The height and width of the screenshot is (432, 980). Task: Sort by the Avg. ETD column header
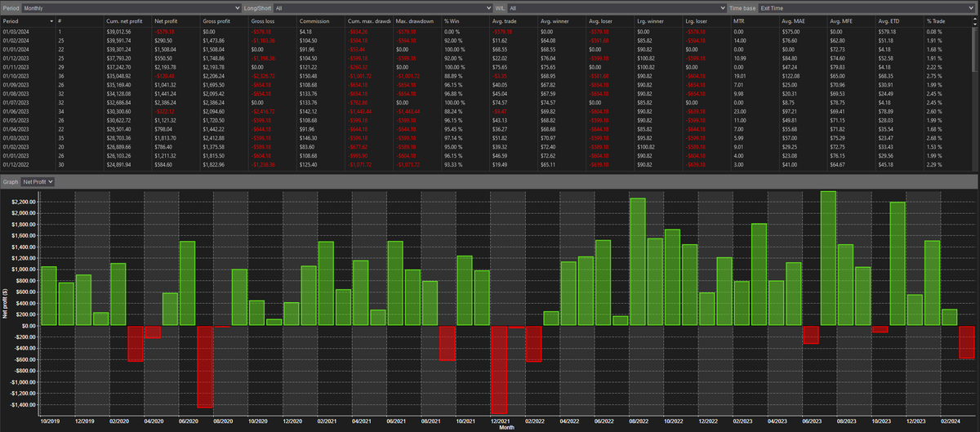click(x=898, y=20)
